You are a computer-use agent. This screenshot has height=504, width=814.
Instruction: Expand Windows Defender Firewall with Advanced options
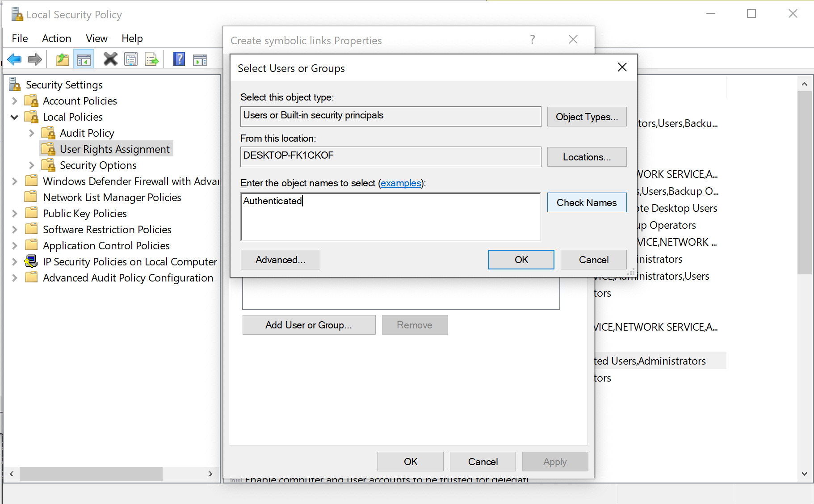coord(14,181)
